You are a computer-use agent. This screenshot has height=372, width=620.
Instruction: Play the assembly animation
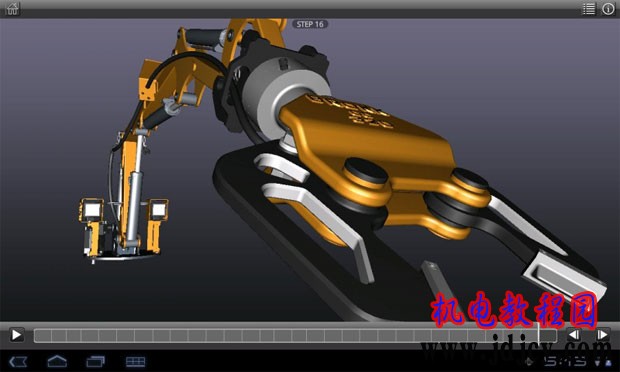[16, 335]
